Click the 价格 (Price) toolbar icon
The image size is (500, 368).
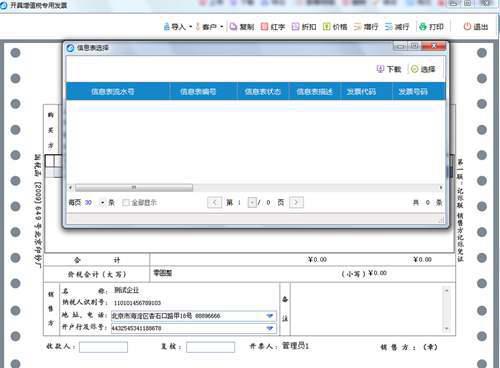tap(327, 26)
